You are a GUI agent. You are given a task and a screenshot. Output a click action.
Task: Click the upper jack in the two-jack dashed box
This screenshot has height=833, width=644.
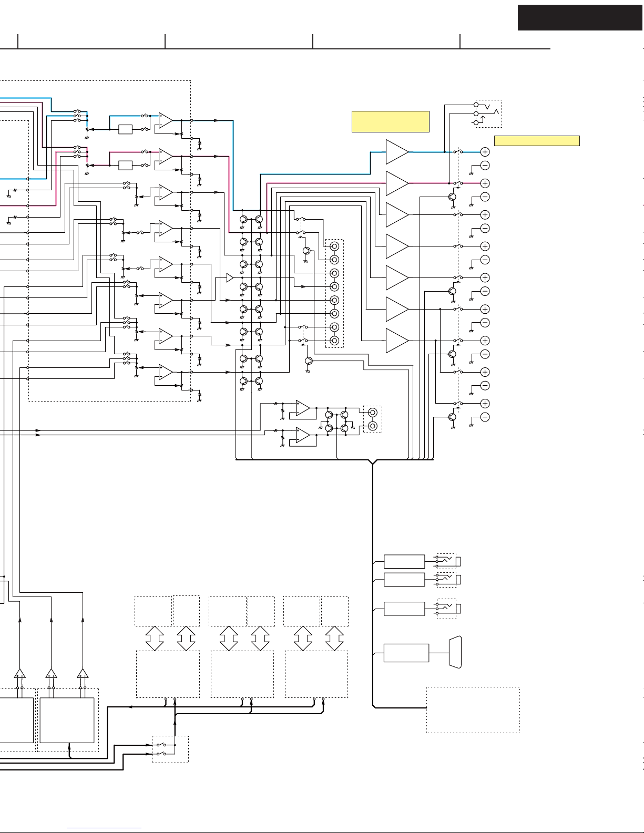[373, 413]
